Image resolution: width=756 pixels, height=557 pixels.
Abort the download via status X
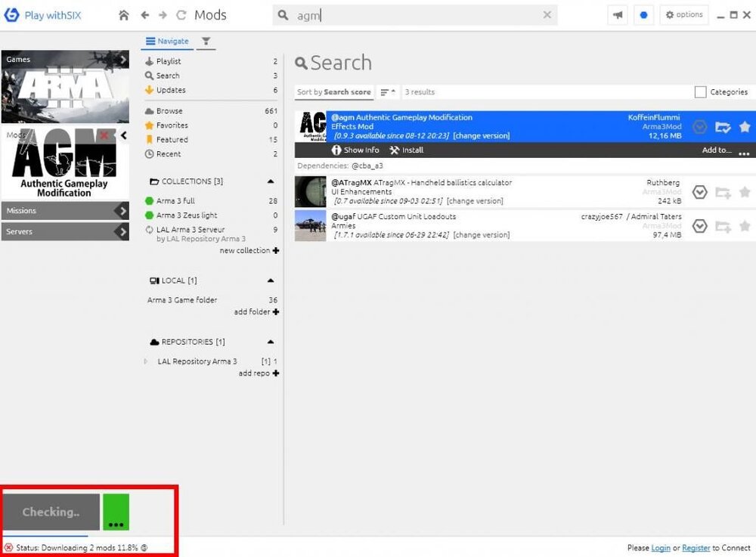click(x=8, y=547)
